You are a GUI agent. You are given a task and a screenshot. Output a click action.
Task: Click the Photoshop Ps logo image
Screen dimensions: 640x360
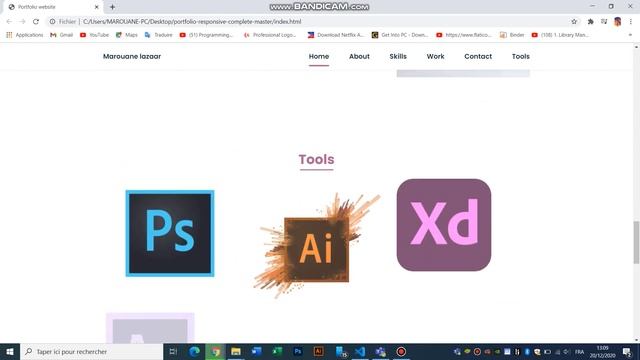170,233
